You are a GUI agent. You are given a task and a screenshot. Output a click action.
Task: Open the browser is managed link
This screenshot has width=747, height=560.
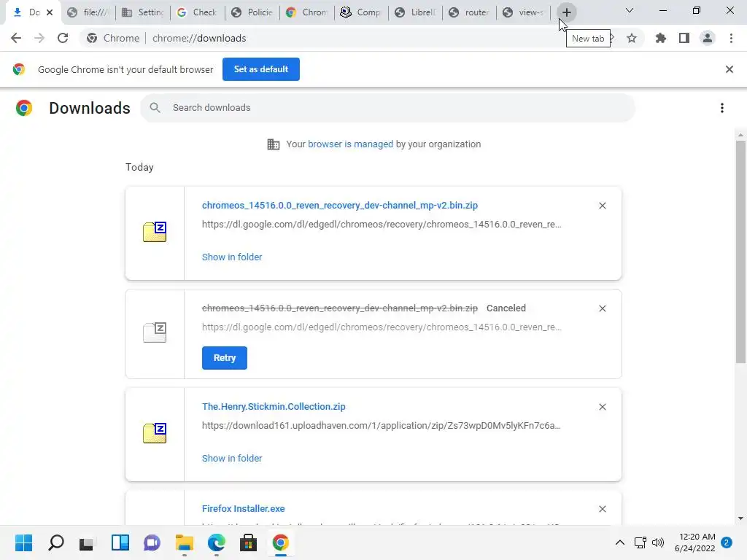(x=350, y=144)
